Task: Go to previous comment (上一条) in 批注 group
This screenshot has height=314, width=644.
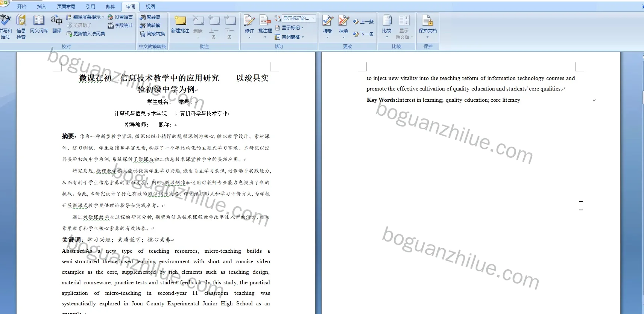Action: click(214, 27)
